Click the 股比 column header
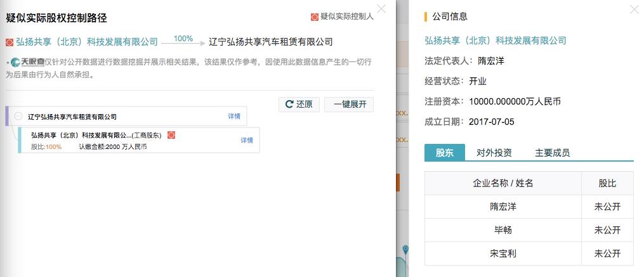This screenshot has height=277, width=644. 607,183
